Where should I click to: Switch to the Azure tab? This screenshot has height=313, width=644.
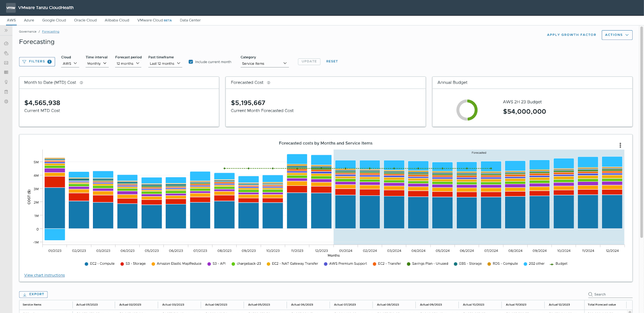pos(29,20)
